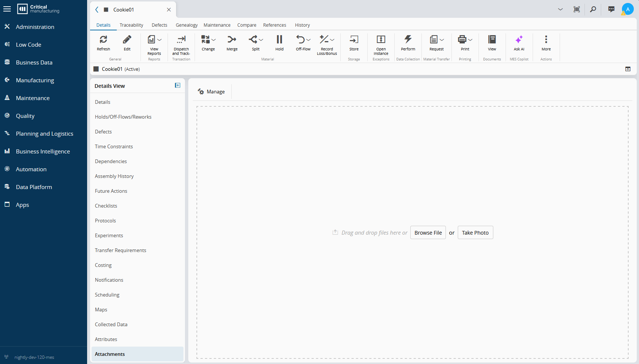This screenshot has height=364, width=639.
Task: Expand the Record Loss/Bonus dropdown
Action: click(332, 40)
